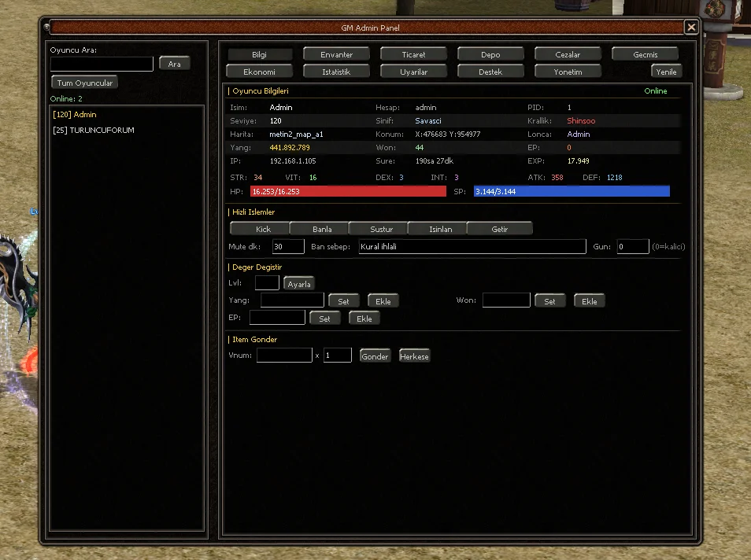Show all players with Tum Oyuncular
751x560 pixels.
[85, 83]
